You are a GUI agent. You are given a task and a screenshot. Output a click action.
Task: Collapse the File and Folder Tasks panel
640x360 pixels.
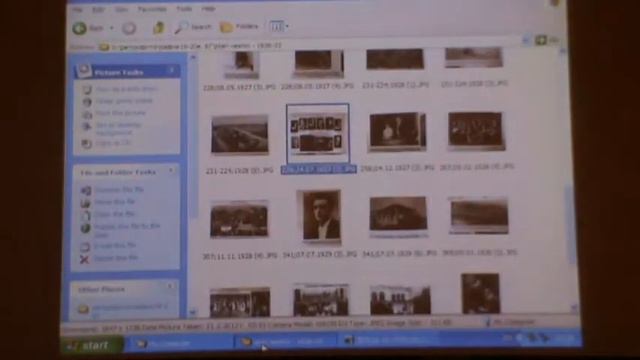click(x=171, y=171)
